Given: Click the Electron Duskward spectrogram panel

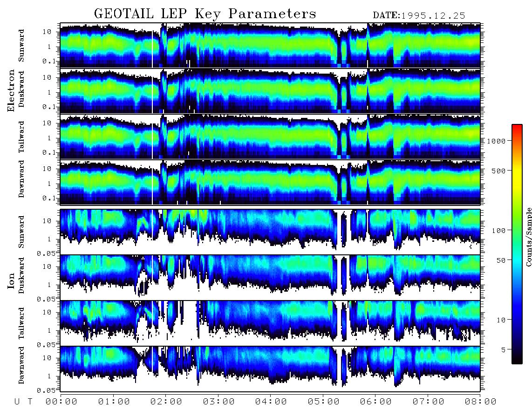Looking at the screenshot, I should (270, 91).
